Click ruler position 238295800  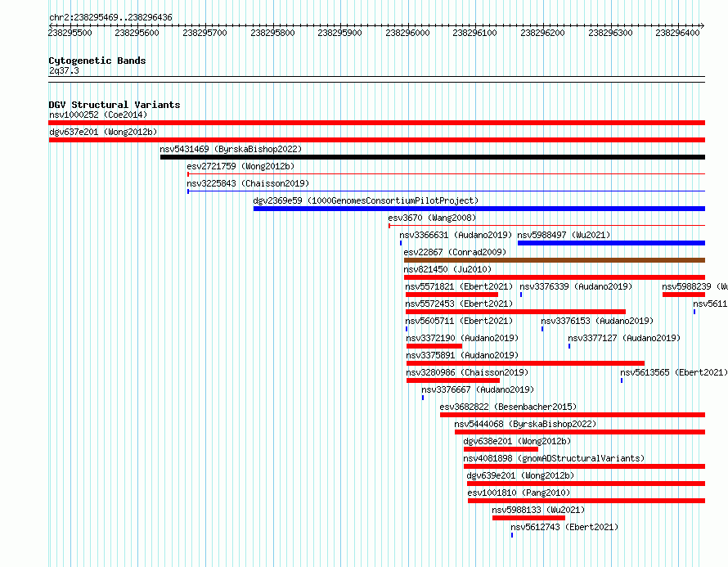pyautogui.click(x=272, y=33)
